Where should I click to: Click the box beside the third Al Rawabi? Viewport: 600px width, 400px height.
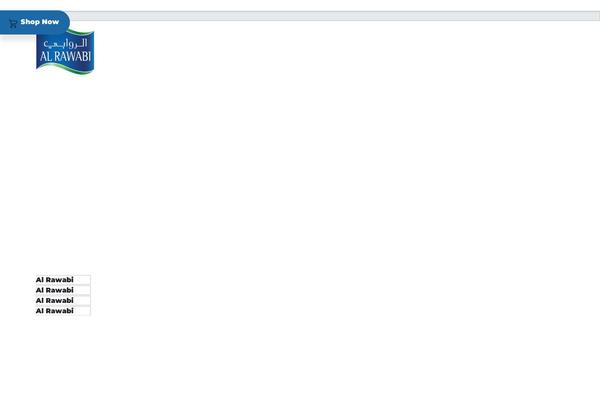83,300
